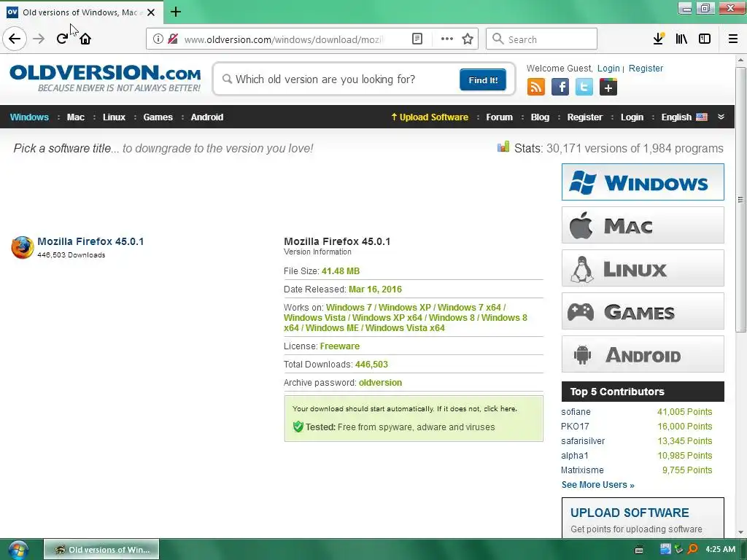Focus the 'Which old version' search field
The width and height of the screenshot is (747, 560).
[x=338, y=79]
